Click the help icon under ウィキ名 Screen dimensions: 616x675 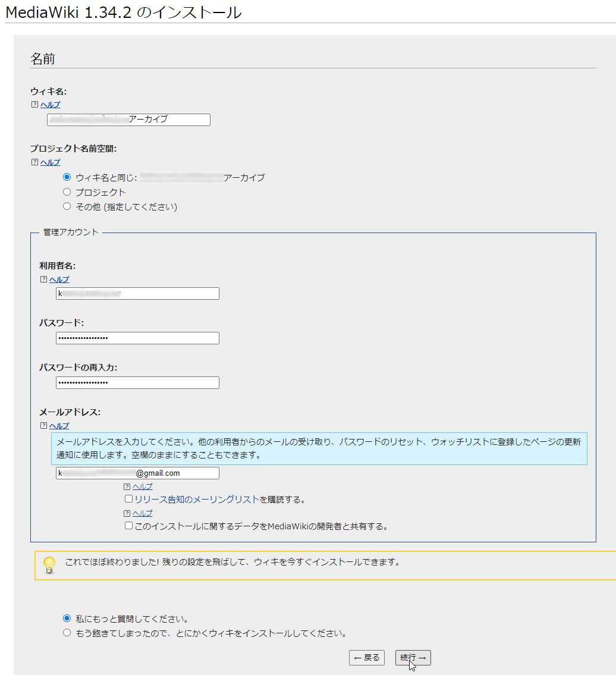coord(34,105)
